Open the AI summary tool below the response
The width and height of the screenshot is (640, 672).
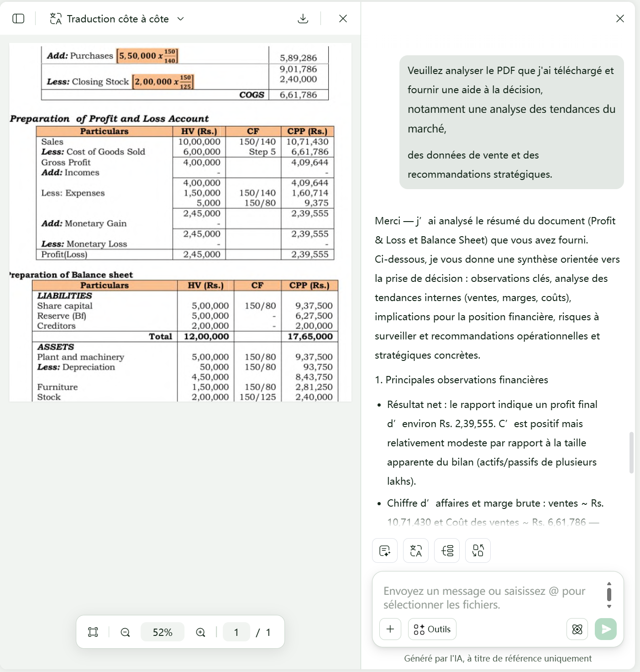tap(385, 550)
